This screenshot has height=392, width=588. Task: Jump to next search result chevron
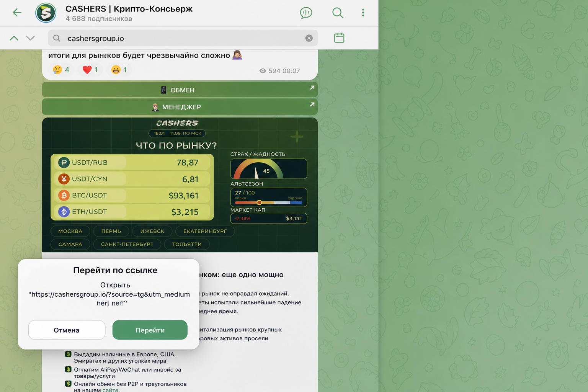tap(30, 38)
